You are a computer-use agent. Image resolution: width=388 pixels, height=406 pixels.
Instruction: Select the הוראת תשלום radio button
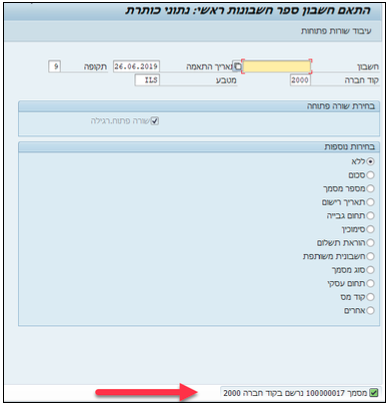pyautogui.click(x=370, y=243)
